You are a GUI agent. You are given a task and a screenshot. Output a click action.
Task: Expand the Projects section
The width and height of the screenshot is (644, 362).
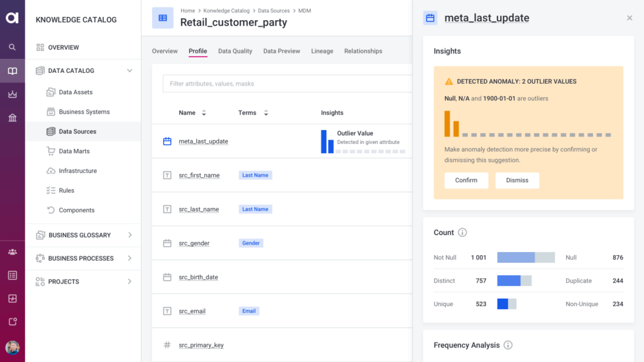tap(130, 282)
